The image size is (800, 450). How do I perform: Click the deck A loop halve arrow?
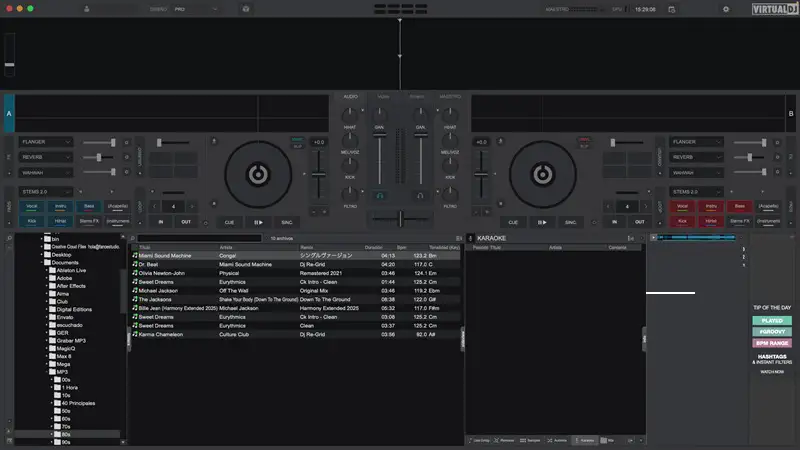(x=155, y=207)
